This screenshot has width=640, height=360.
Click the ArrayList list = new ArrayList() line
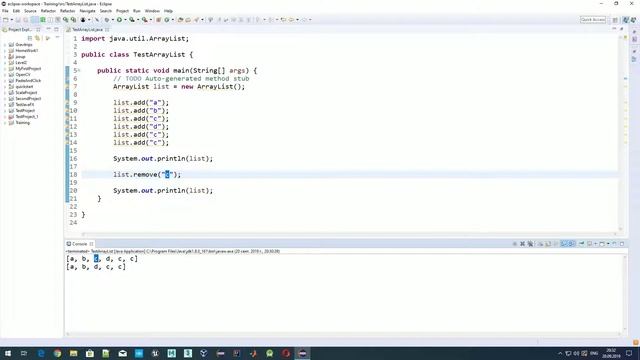pyautogui.click(x=179, y=87)
